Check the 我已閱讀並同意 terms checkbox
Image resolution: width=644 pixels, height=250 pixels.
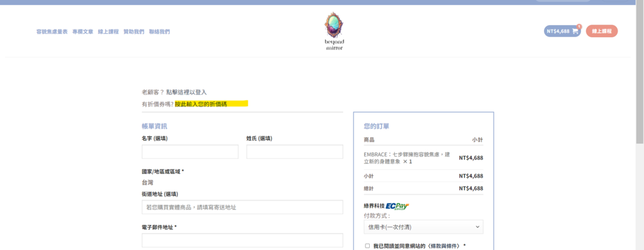(x=367, y=246)
